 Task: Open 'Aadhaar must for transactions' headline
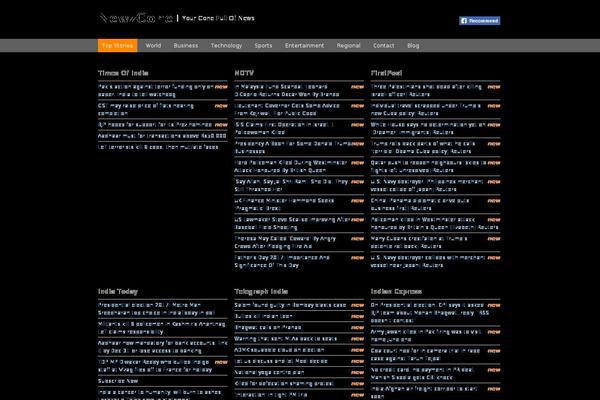[162, 136]
